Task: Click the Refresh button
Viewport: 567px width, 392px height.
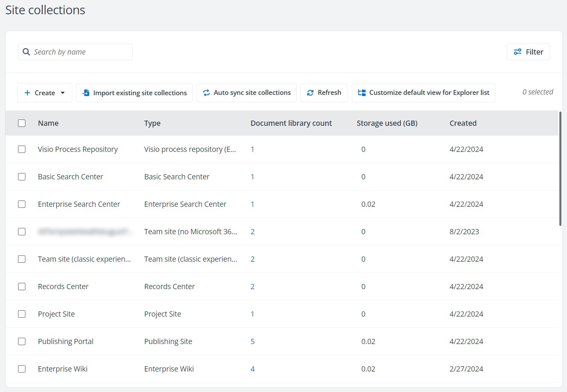Action: pyautogui.click(x=324, y=92)
